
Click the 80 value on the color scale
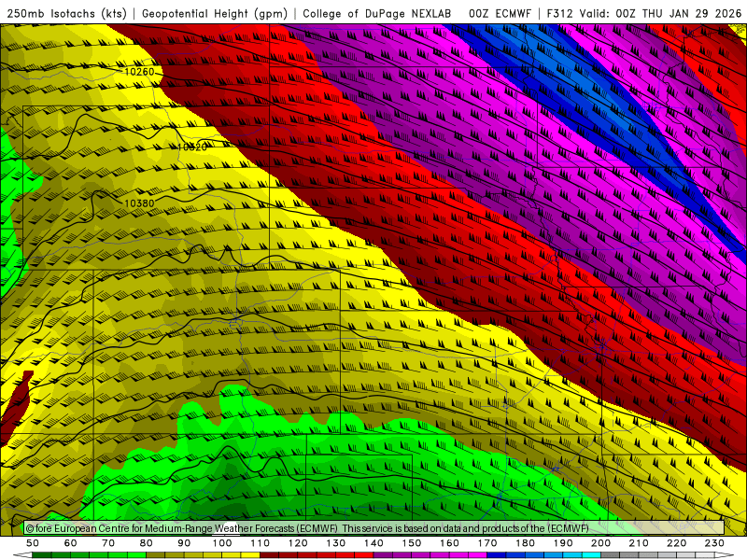(147, 543)
